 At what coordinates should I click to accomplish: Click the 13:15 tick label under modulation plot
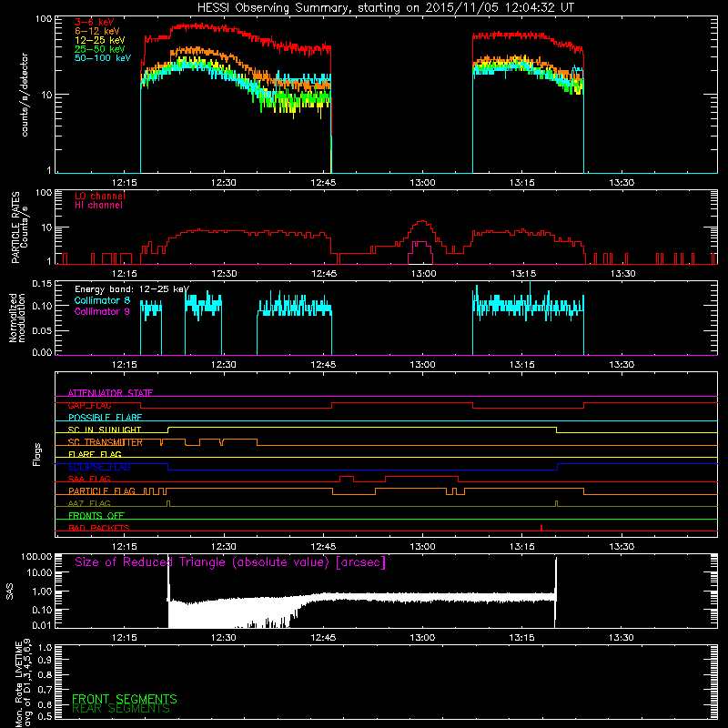point(521,365)
